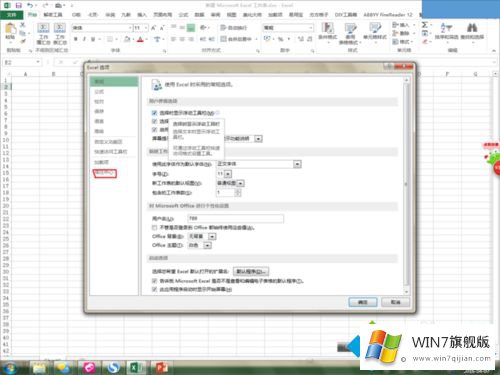Click the middle vertical align icon highlighted green
This screenshot has height=375, width=500.
(x=191, y=28)
